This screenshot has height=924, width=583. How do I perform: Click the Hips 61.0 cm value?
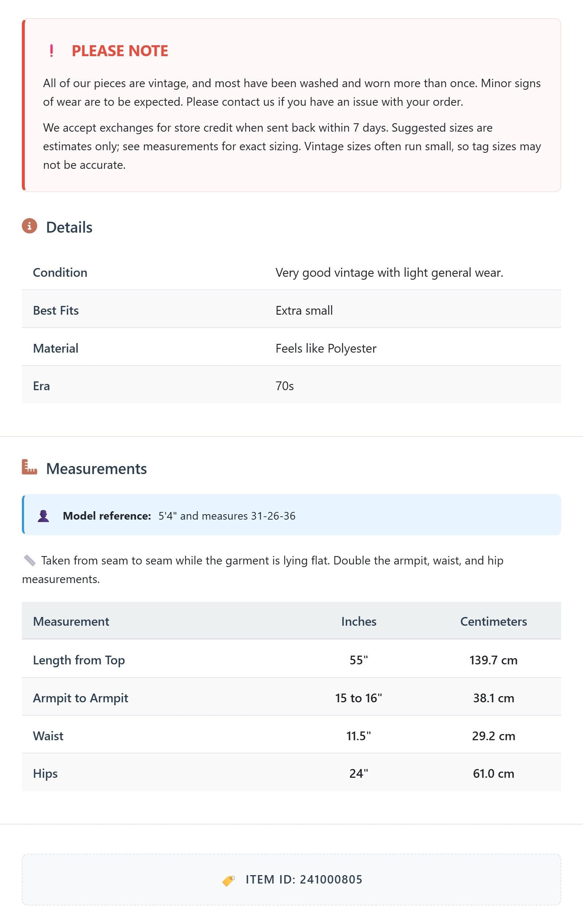(x=493, y=773)
